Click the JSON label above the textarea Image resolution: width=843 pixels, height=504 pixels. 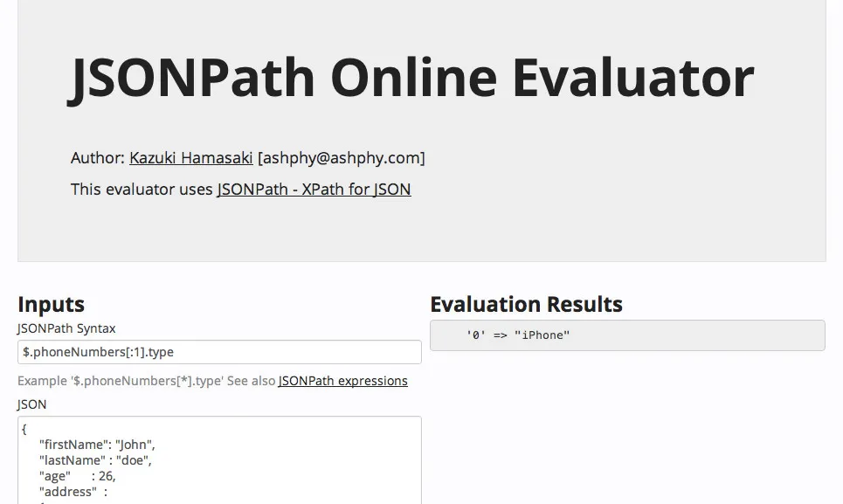[31, 404]
